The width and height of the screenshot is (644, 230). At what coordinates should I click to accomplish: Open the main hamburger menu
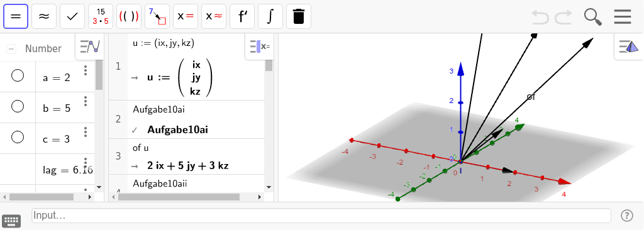click(x=622, y=17)
